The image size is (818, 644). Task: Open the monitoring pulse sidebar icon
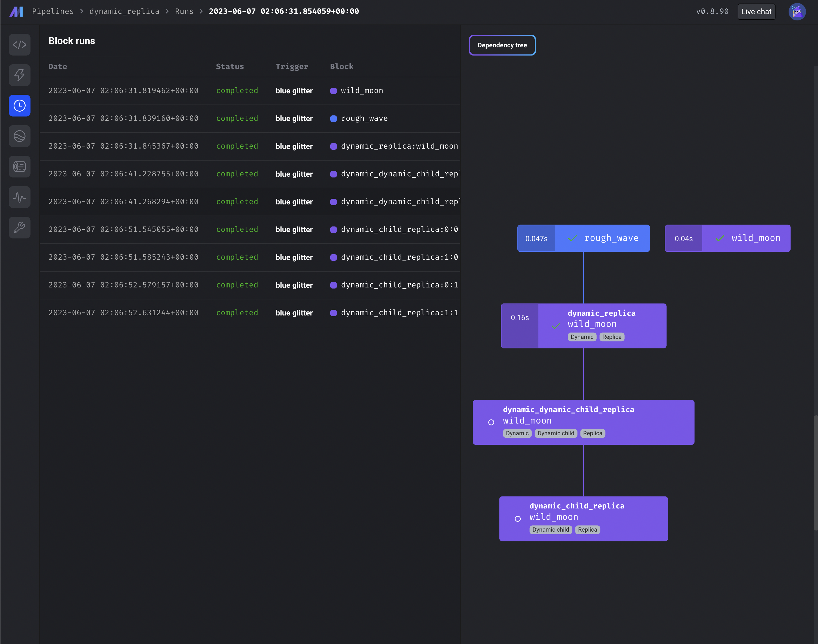coord(20,197)
